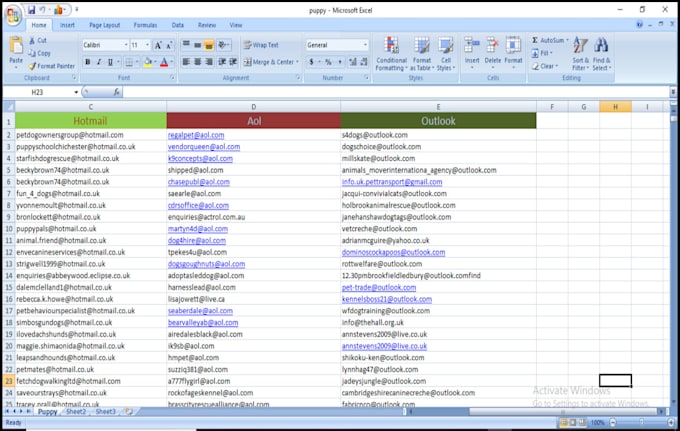
Task: Switch to the Data tab
Action: point(177,25)
